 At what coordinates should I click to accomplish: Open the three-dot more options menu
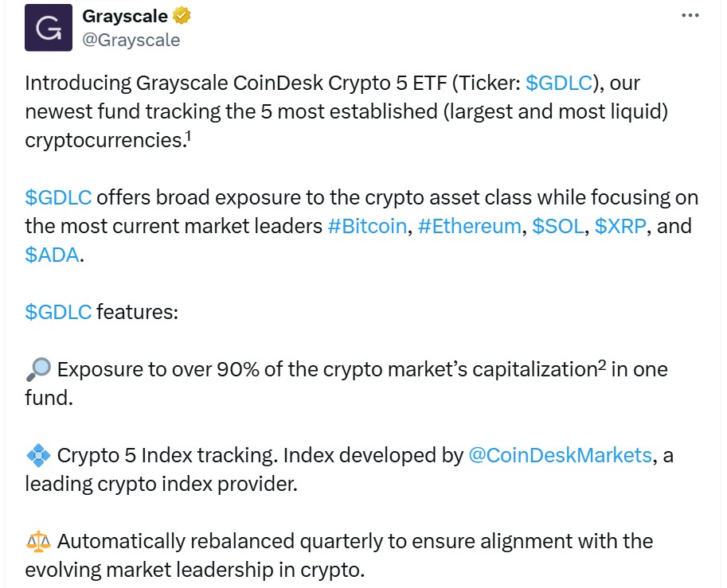tap(690, 16)
